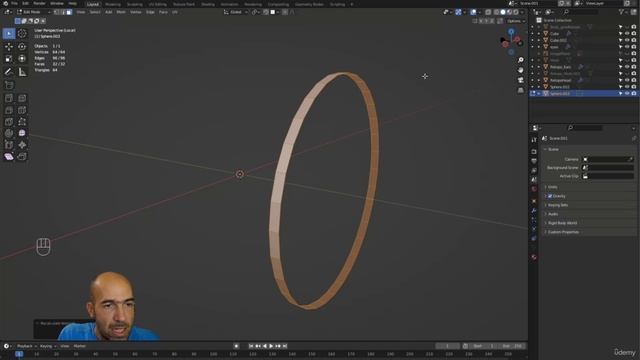Click the Blender logo menu
The width and height of the screenshot is (640, 360).
[5, 4]
